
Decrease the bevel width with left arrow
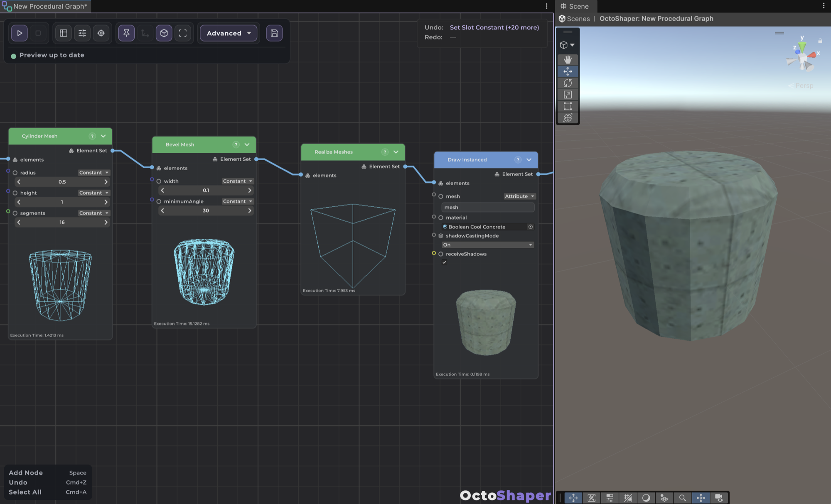162,191
